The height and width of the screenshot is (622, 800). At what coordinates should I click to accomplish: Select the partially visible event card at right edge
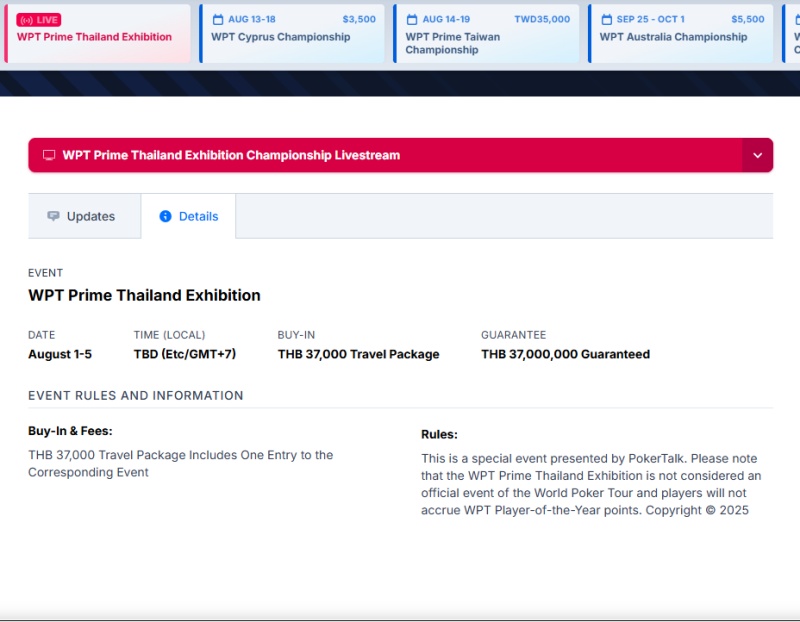[794, 35]
